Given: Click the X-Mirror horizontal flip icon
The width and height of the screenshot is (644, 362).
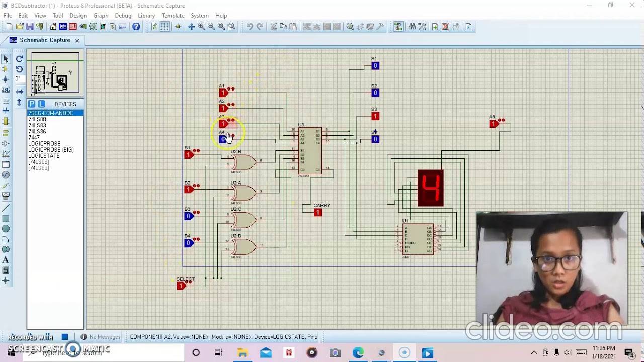Looking at the screenshot, I should click(x=19, y=92).
